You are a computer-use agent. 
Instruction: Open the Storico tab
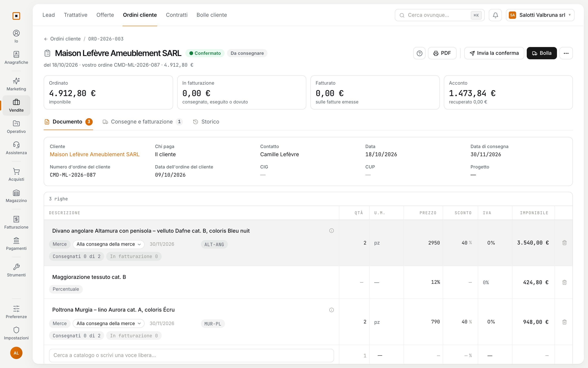tap(206, 122)
